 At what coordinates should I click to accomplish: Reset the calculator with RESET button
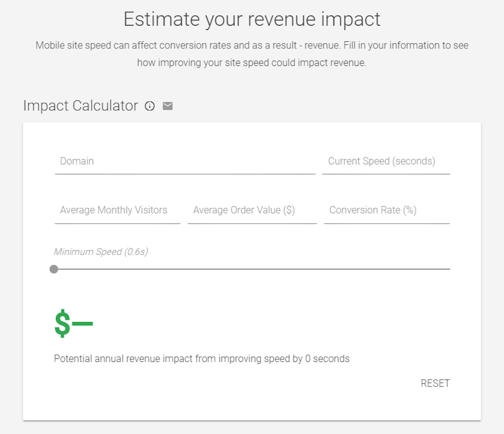pos(435,383)
